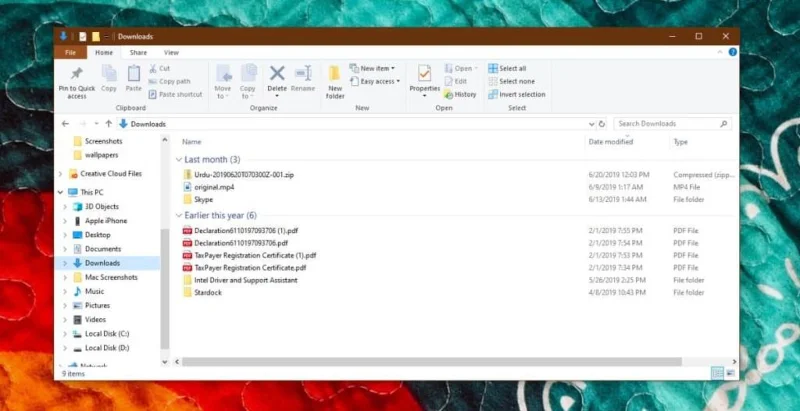The width and height of the screenshot is (800, 411).
Task: Click the Properties icon
Action: pos(424,73)
